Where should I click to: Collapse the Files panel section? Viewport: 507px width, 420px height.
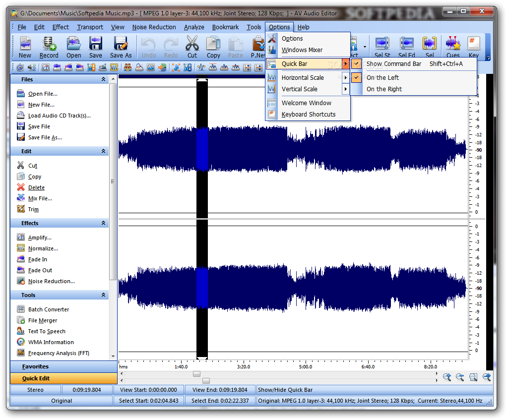pos(104,79)
